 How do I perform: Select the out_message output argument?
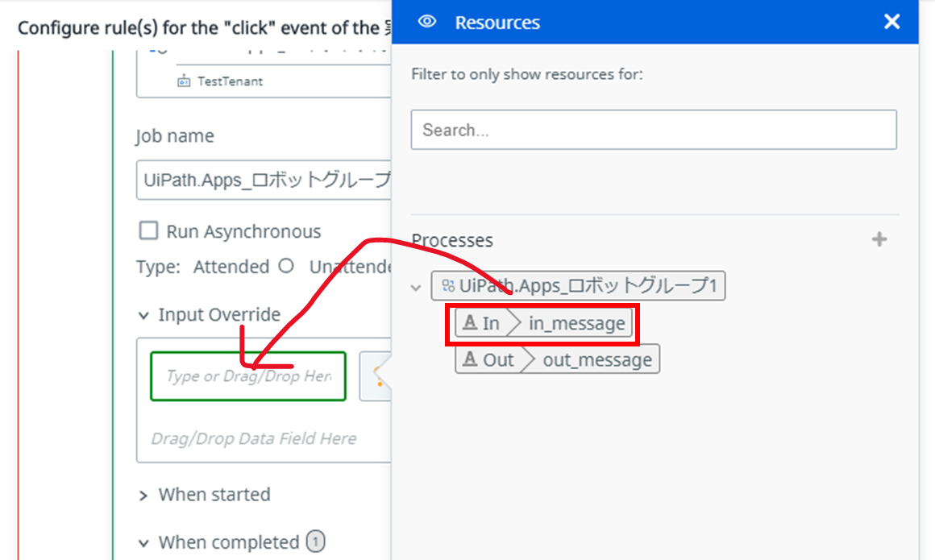tap(557, 359)
